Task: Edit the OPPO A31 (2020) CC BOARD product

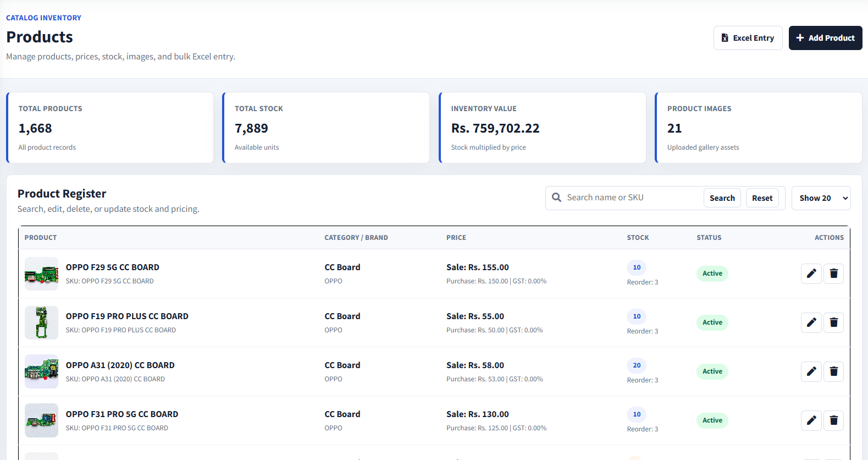Action: [x=811, y=371]
